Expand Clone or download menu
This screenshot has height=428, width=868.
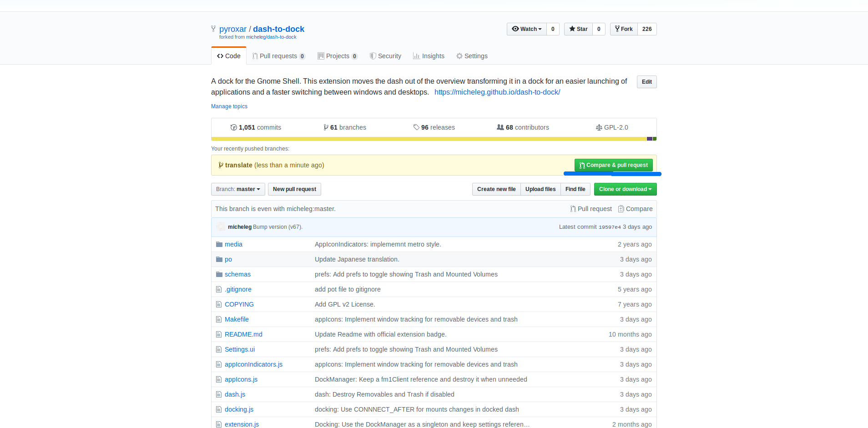[x=626, y=189]
